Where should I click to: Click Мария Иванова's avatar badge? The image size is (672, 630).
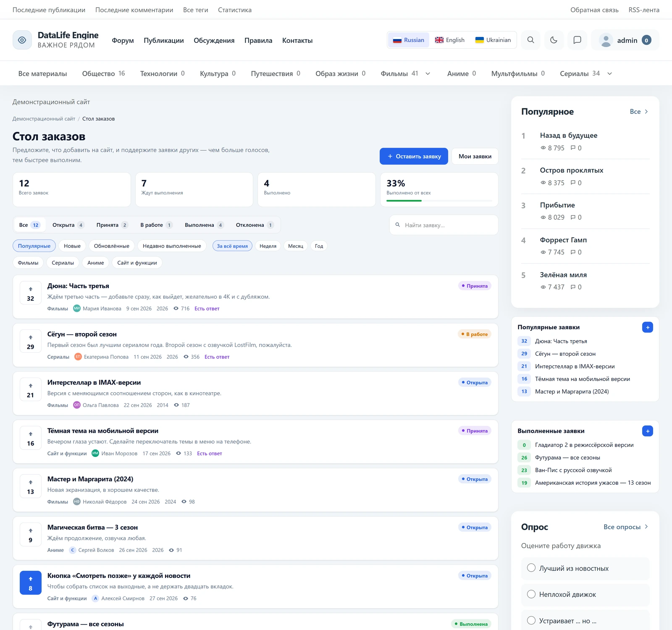point(77,308)
